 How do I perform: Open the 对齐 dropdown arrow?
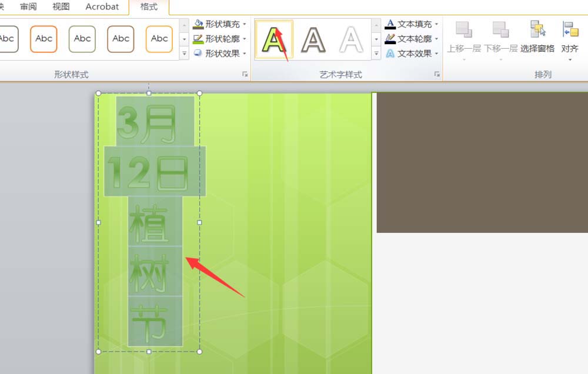pos(570,59)
